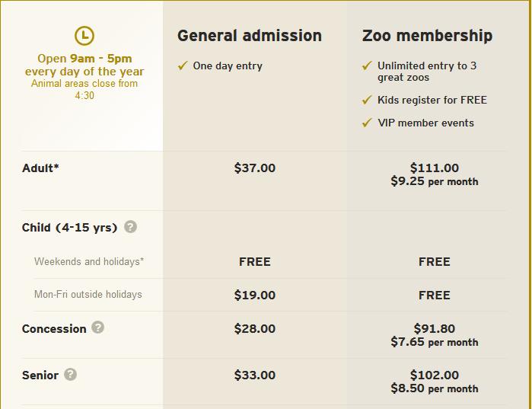Click the $33.00 senior admission price
The width and height of the screenshot is (532, 409).
click(x=255, y=375)
